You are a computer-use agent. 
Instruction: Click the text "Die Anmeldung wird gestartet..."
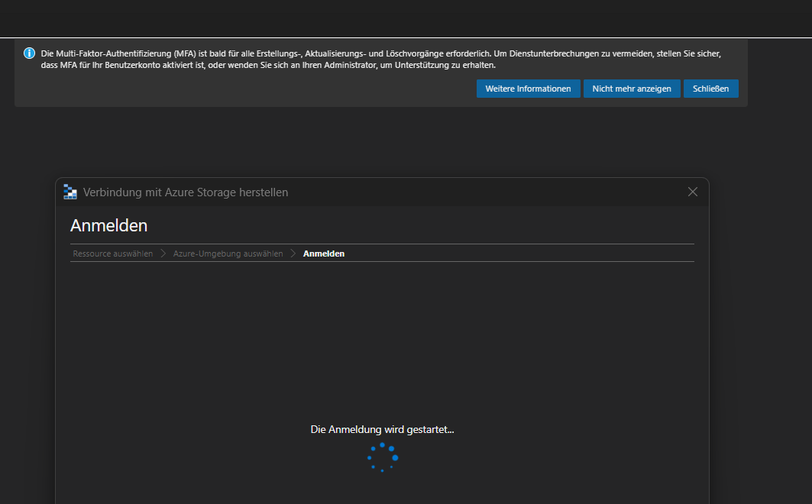(382, 429)
